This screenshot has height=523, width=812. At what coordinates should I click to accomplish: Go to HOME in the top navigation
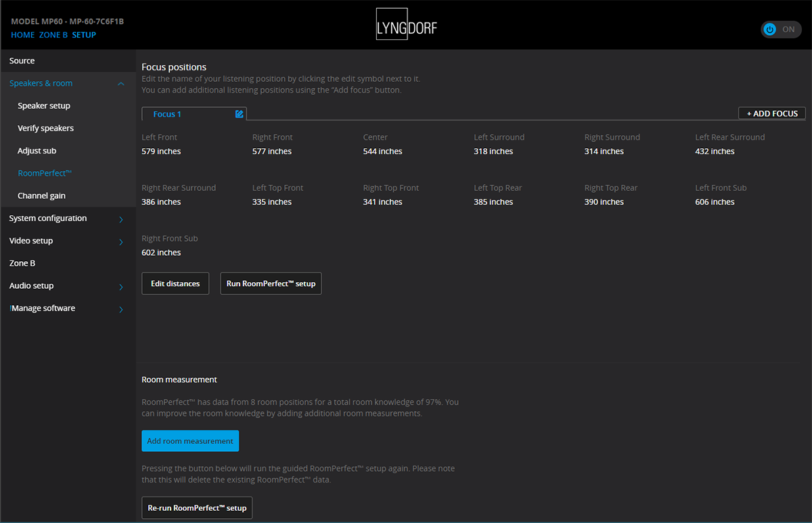tap(22, 35)
